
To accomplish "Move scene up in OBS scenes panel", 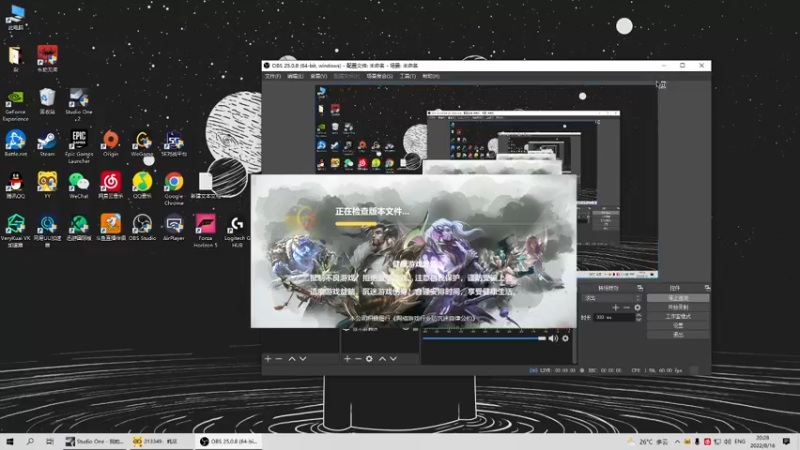I will pos(292,359).
